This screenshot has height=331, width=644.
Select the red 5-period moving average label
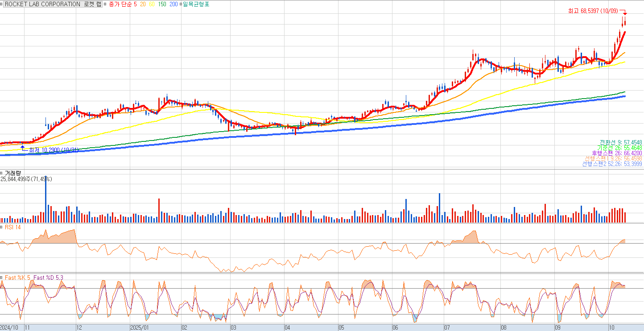click(135, 4)
